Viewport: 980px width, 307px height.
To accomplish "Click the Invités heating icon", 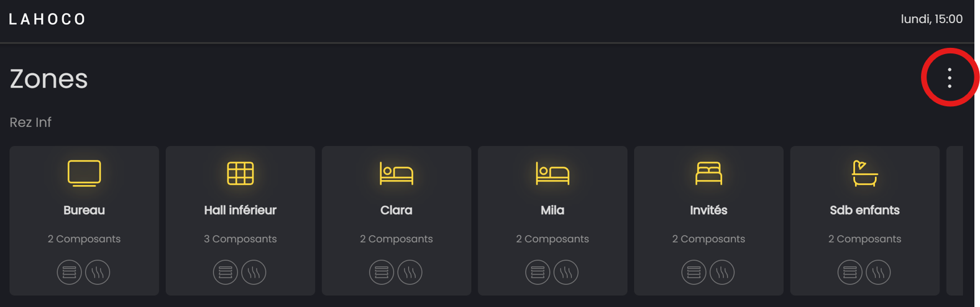I will click(721, 272).
